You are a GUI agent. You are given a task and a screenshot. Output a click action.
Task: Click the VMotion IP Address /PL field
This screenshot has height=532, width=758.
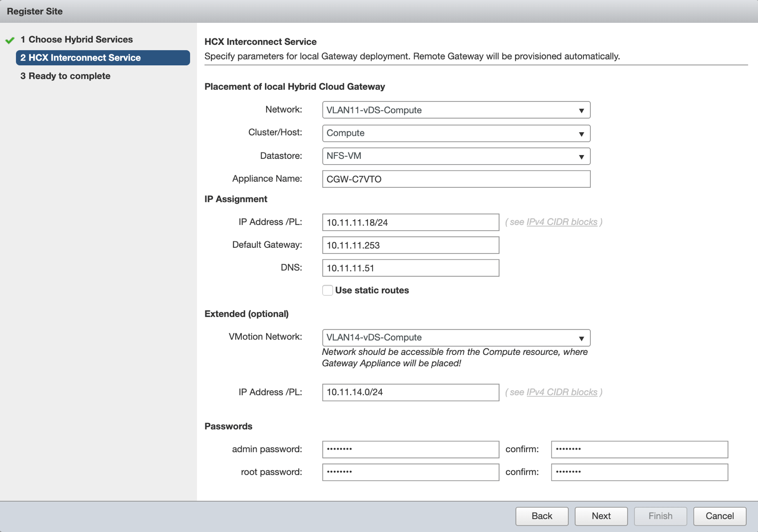(x=410, y=392)
